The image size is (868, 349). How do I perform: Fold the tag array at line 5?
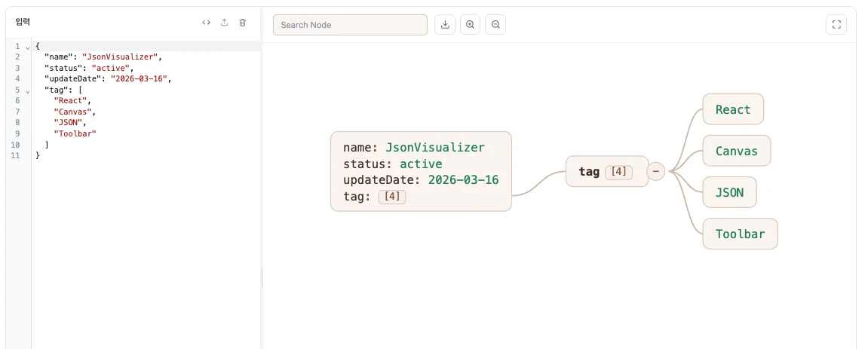(28, 90)
